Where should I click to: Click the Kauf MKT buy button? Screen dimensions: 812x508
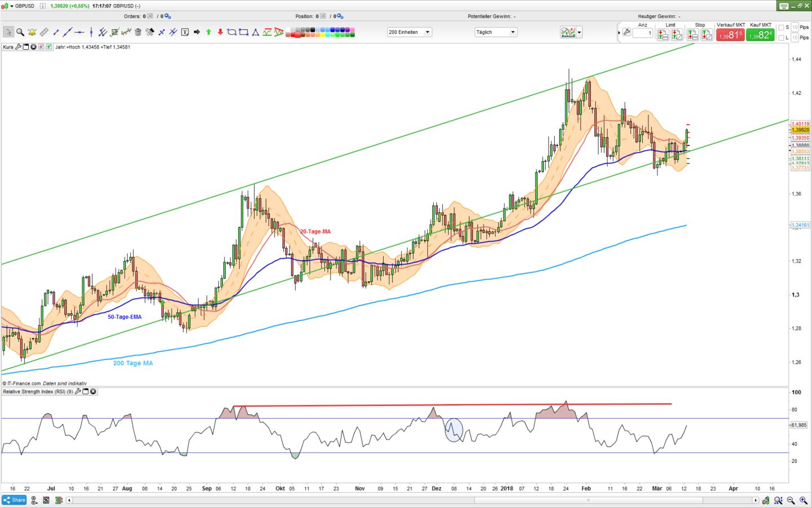[761, 34]
